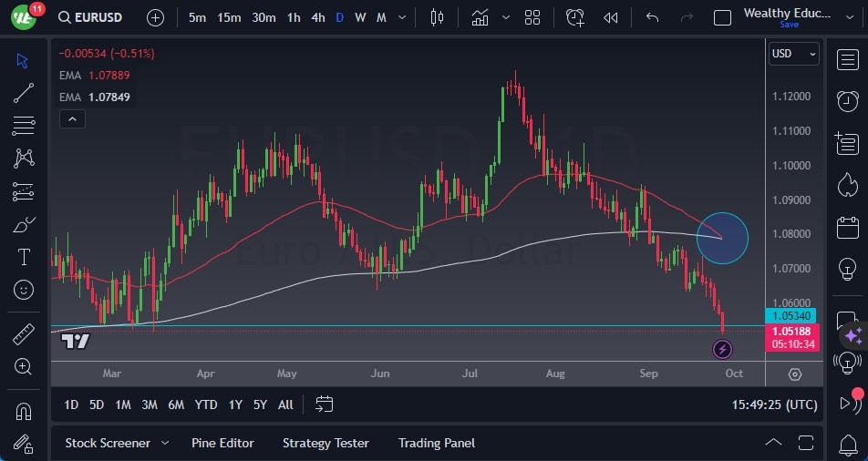868x461 pixels.
Task: Click the 1.05340 price line label
Action: [792, 315]
